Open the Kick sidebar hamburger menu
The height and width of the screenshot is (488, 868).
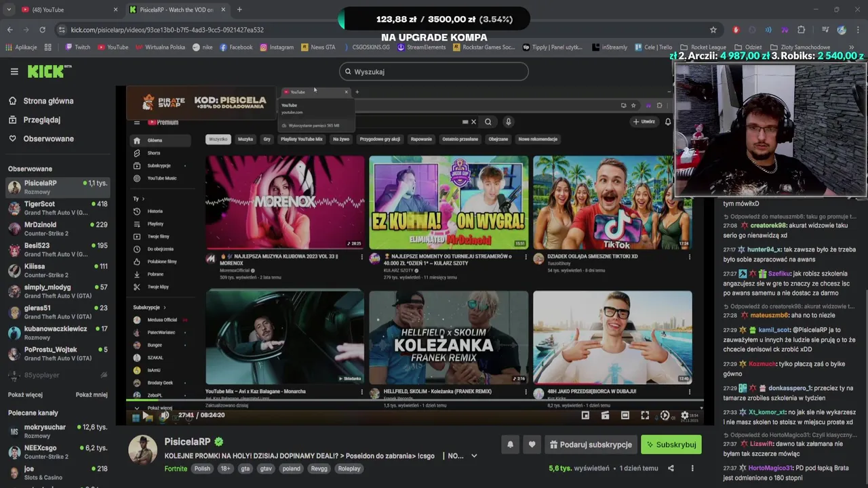pos(14,71)
